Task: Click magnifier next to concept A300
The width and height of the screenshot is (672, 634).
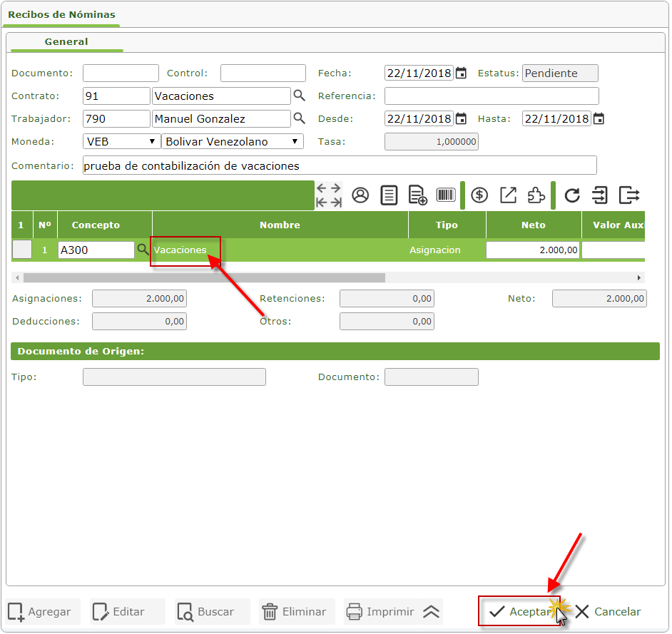Action: [x=143, y=250]
